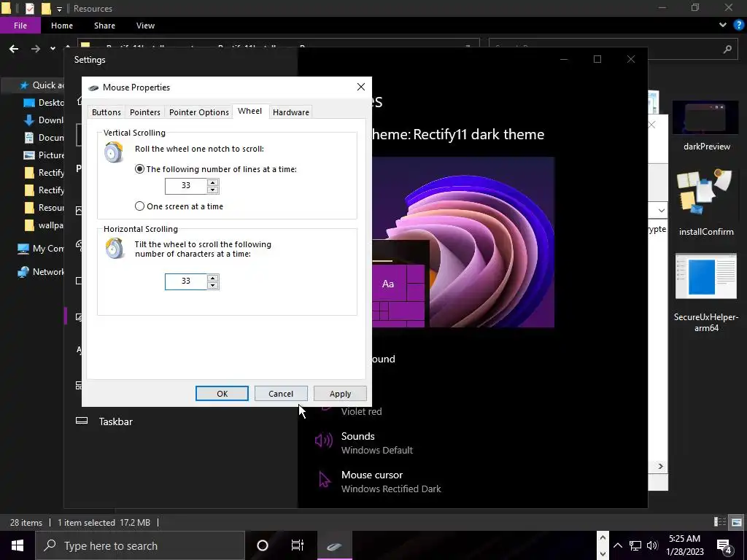This screenshot has height=560, width=747.
Task: Click the search magnifier in Explorer
Action: 727,49
